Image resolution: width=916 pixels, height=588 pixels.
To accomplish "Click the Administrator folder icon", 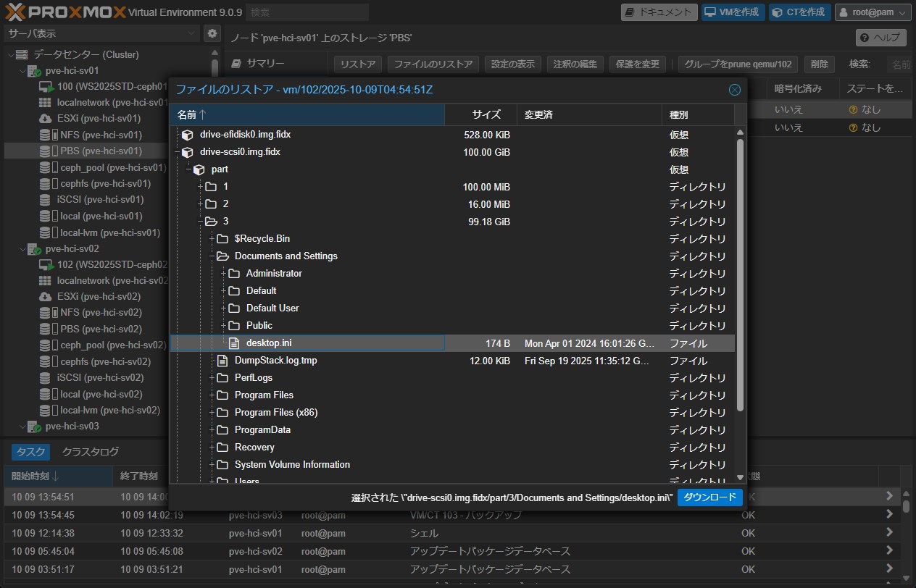I will pyautogui.click(x=233, y=274).
